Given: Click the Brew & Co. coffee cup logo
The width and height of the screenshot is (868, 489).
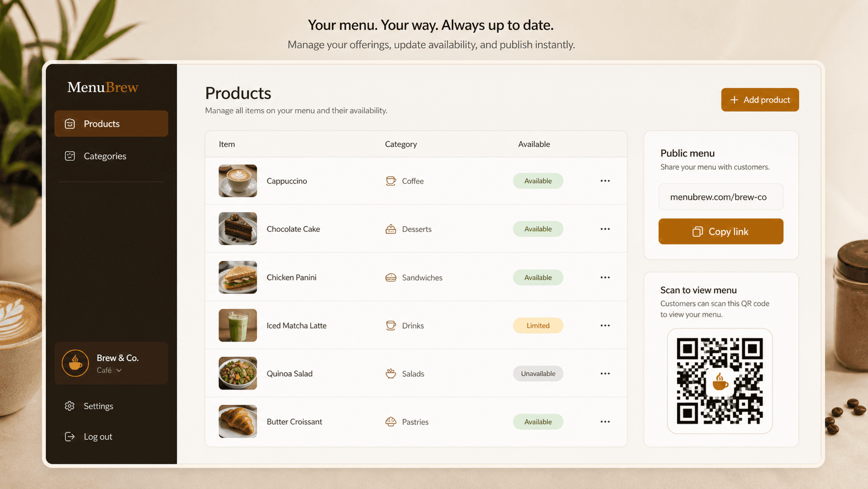Looking at the screenshot, I should pyautogui.click(x=75, y=363).
